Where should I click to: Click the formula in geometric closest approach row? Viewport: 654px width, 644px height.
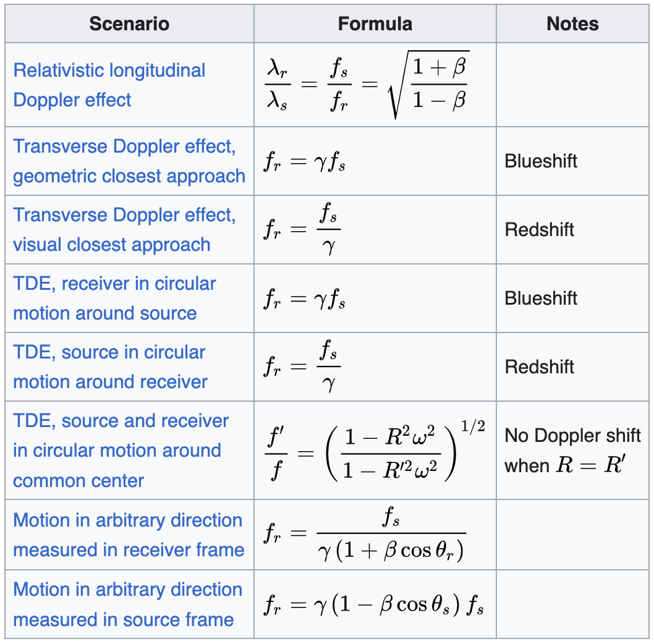(x=304, y=161)
